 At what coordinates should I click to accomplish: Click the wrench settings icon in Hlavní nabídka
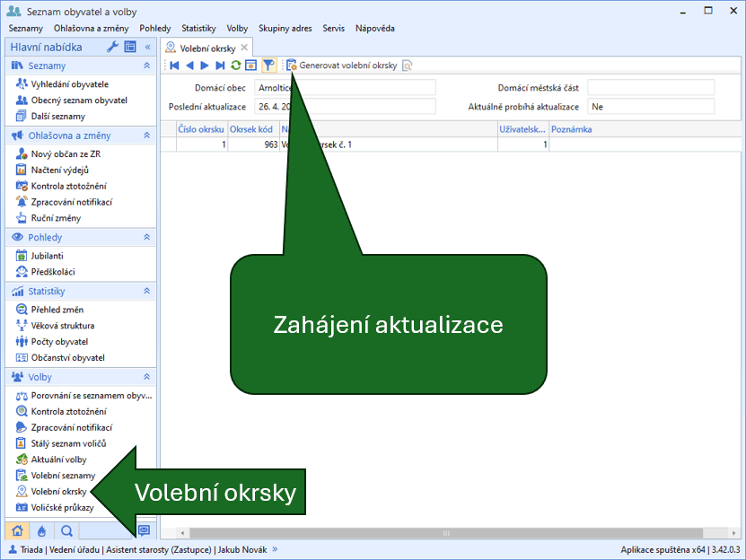[x=113, y=47]
